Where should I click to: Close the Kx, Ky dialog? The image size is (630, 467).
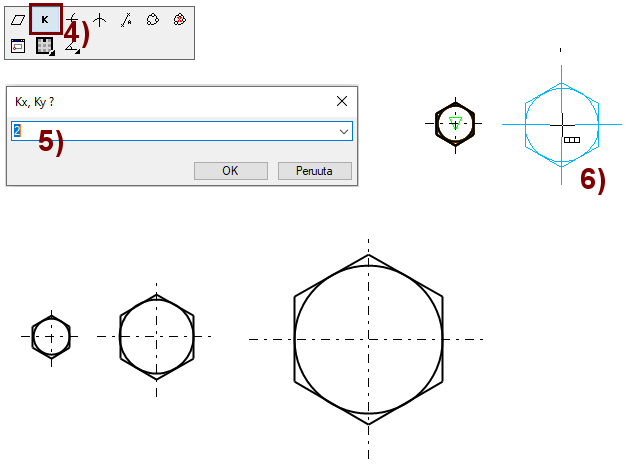342,101
